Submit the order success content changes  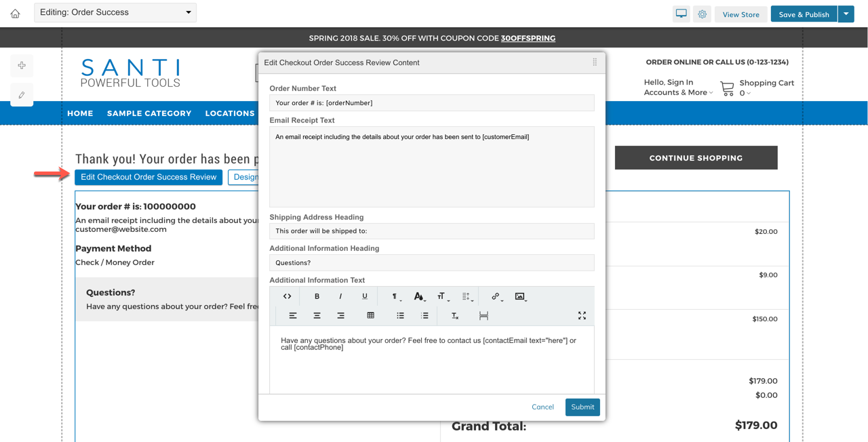[583, 407]
